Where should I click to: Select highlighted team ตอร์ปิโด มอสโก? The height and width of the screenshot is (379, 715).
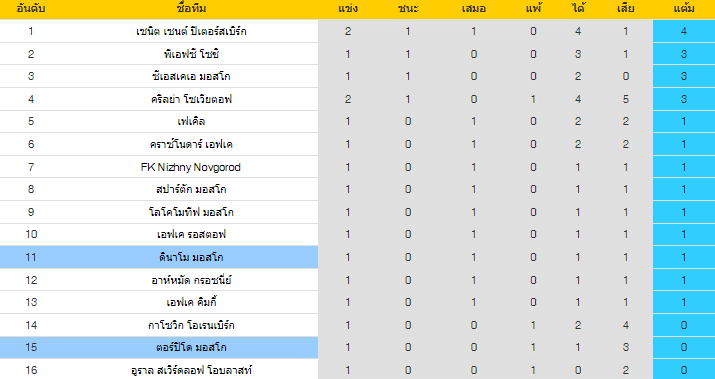(191, 348)
